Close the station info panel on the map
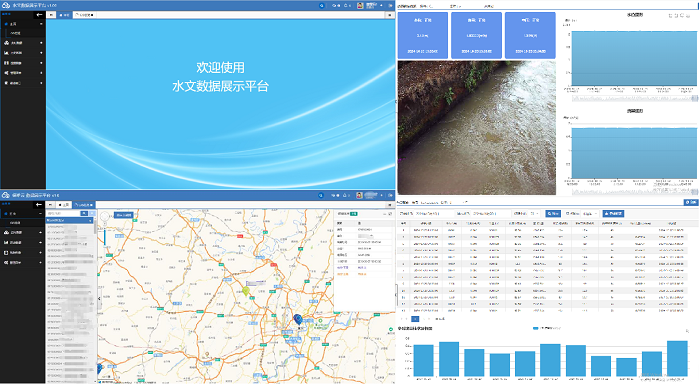Image resolution: width=700 pixels, height=384 pixels. click(x=390, y=214)
